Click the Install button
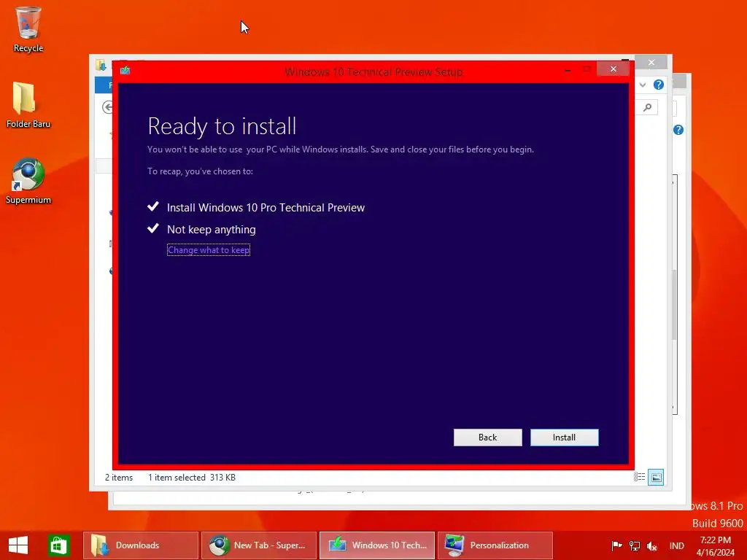The width and height of the screenshot is (747, 560). [564, 437]
